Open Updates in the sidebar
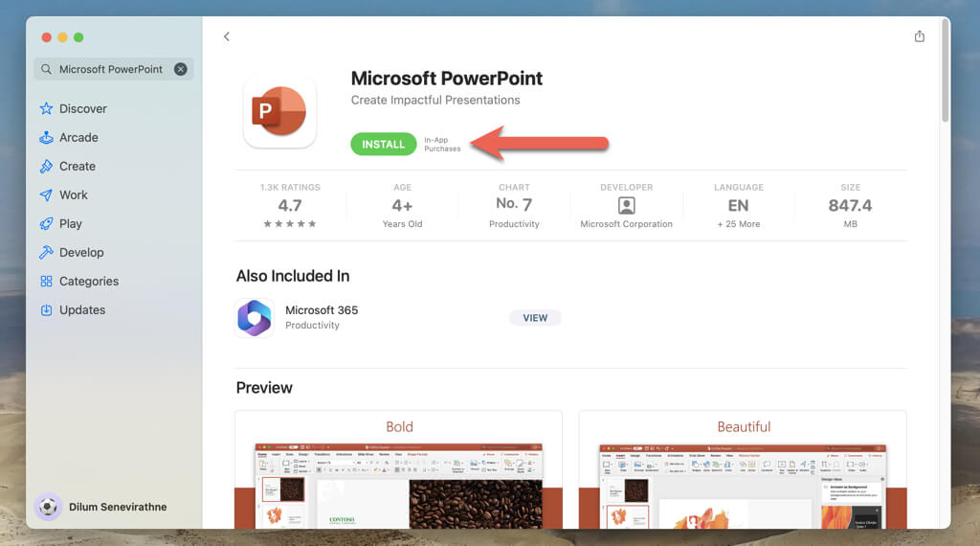The image size is (980, 546). click(x=72, y=310)
